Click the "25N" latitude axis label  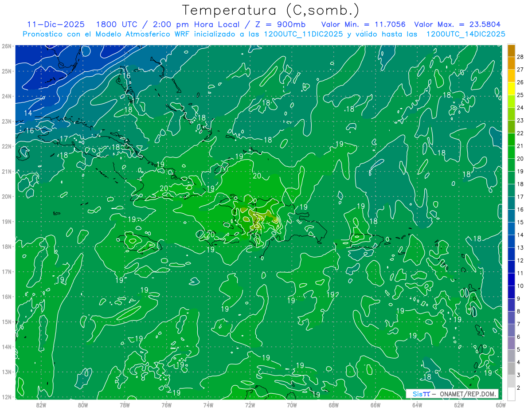point(7,71)
